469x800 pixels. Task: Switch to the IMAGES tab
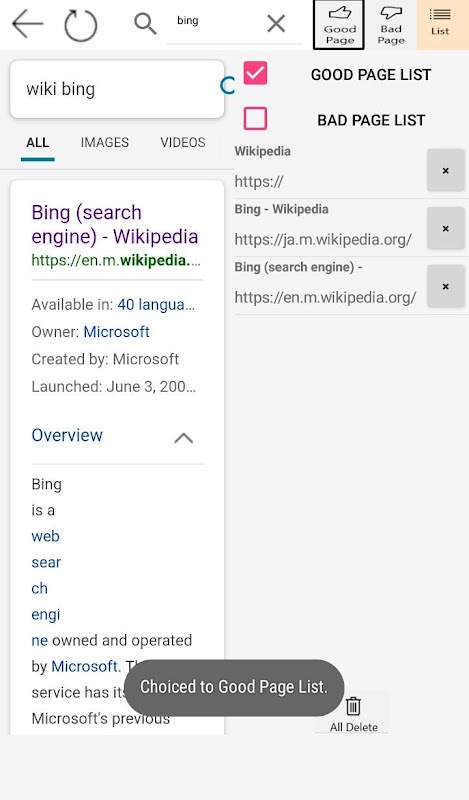click(x=105, y=142)
